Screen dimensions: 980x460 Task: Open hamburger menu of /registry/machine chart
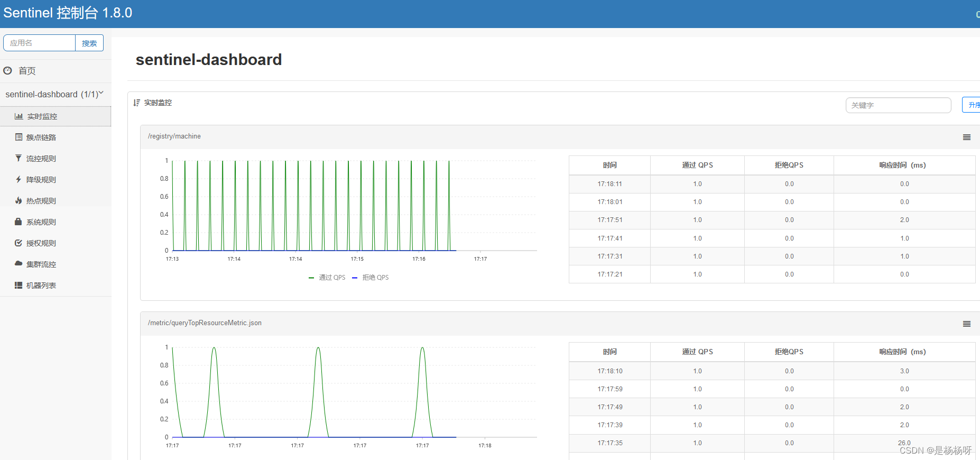[x=967, y=137]
